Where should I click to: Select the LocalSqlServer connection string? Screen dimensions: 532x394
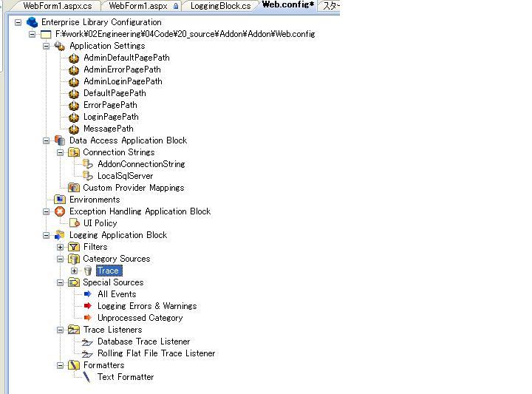coord(125,176)
